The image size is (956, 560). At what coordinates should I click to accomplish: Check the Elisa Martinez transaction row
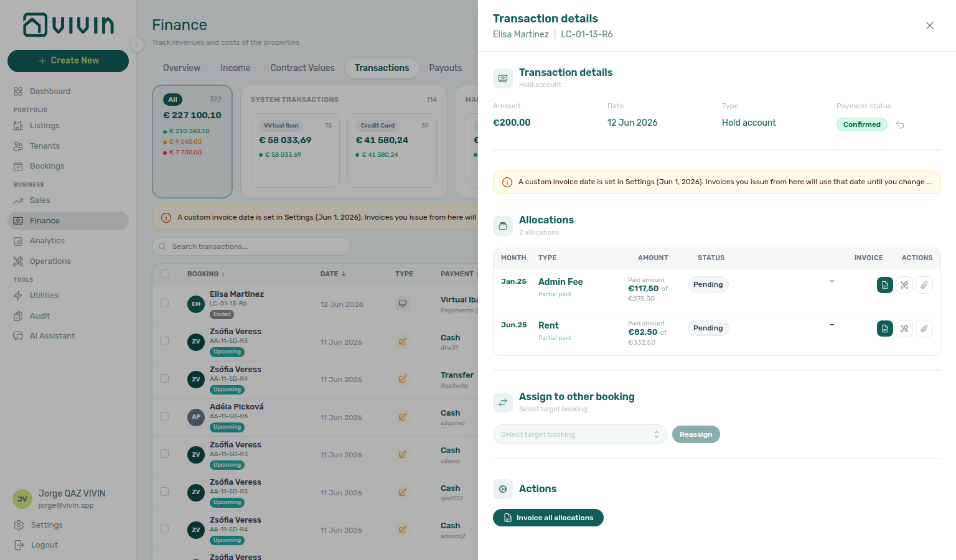[164, 303]
